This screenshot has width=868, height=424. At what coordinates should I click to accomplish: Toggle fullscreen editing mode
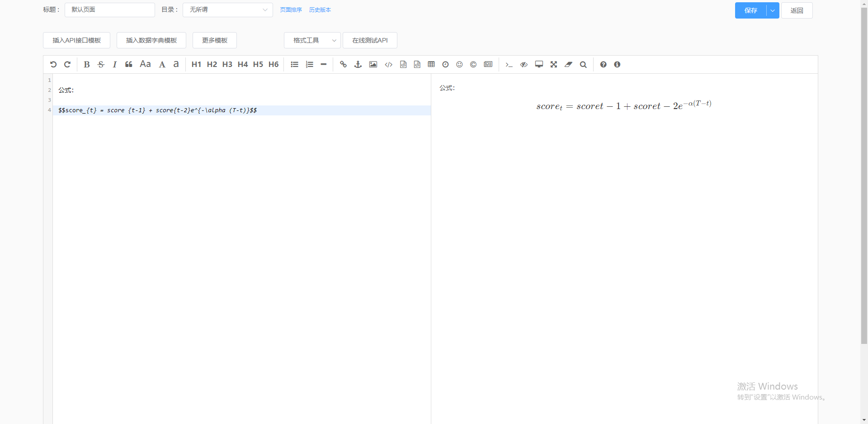pyautogui.click(x=553, y=64)
